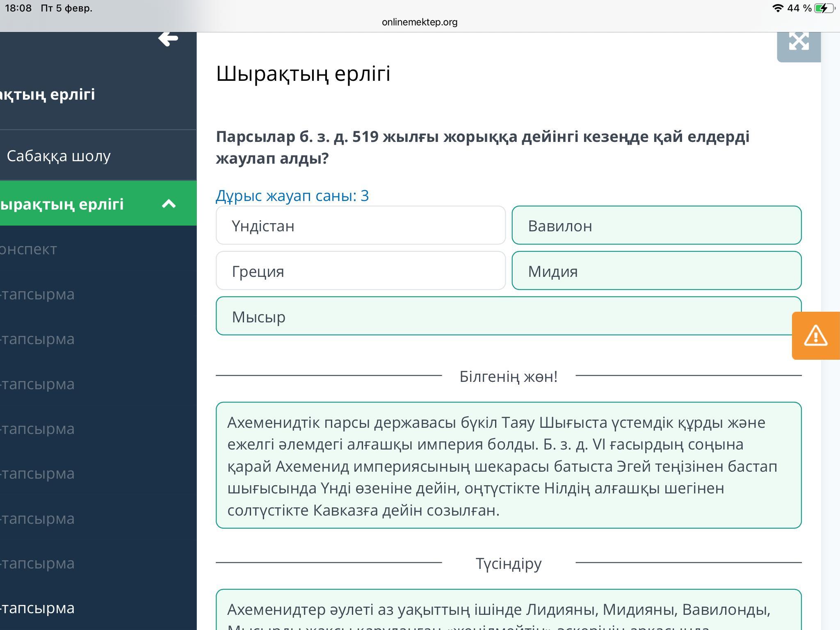The width and height of the screenshot is (840, 630).
Task: Open Сабаққа шолу in sidebar
Action: 59,156
